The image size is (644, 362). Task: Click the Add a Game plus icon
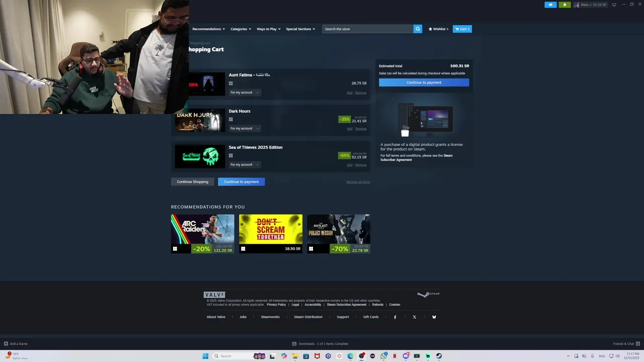(x=6, y=344)
